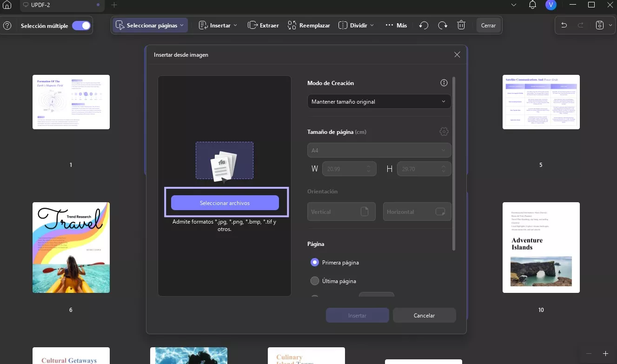Viewport: 617px width, 364px height.
Task: Expand the Mantener tamaño original dropdown
Action: pyautogui.click(x=379, y=101)
